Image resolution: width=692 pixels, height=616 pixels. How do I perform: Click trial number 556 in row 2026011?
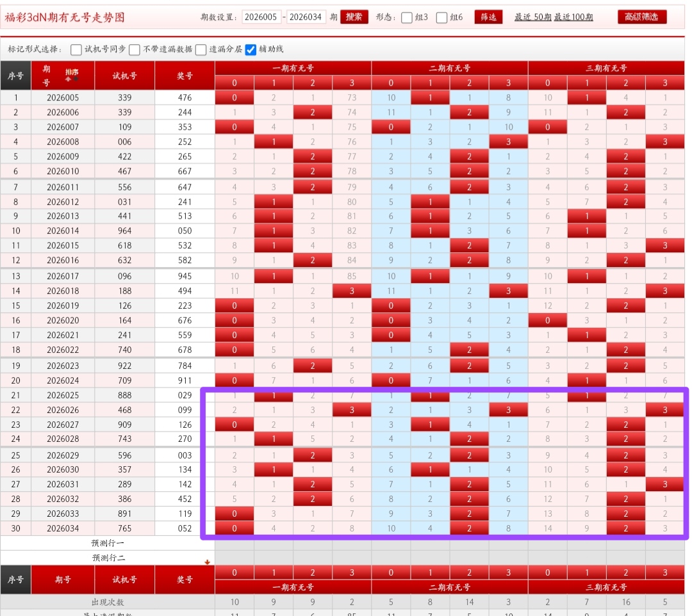pos(124,188)
